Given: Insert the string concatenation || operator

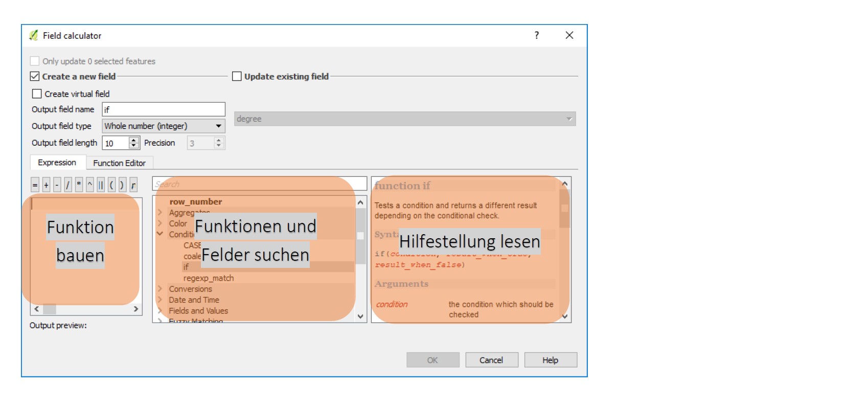Looking at the screenshot, I should pyautogui.click(x=101, y=185).
